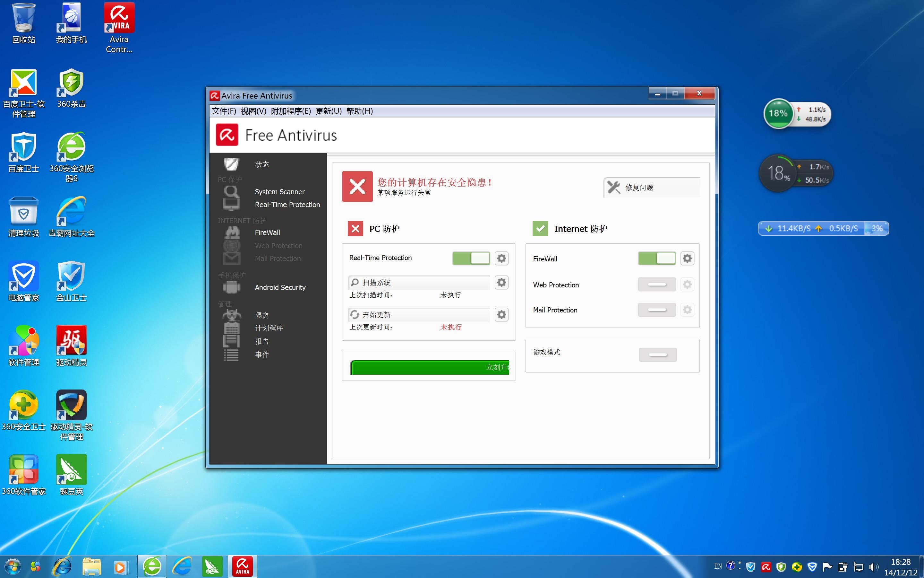The width and height of the screenshot is (924, 578).
Task: Click the Android Security sidebar icon
Action: coord(231,287)
